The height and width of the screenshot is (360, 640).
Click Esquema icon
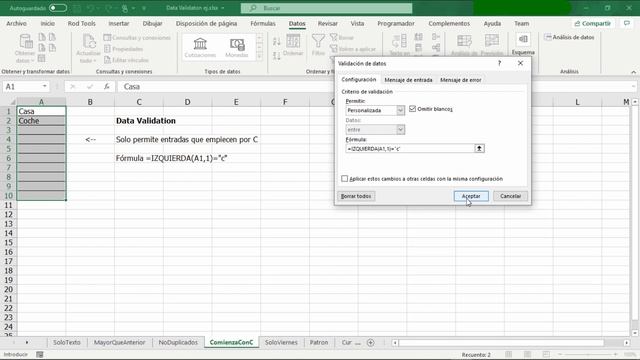[523, 44]
